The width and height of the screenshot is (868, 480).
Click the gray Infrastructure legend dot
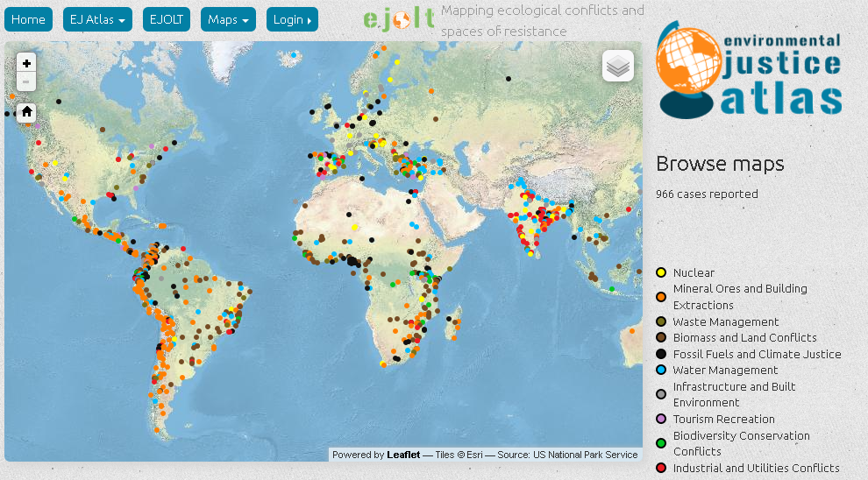click(661, 394)
